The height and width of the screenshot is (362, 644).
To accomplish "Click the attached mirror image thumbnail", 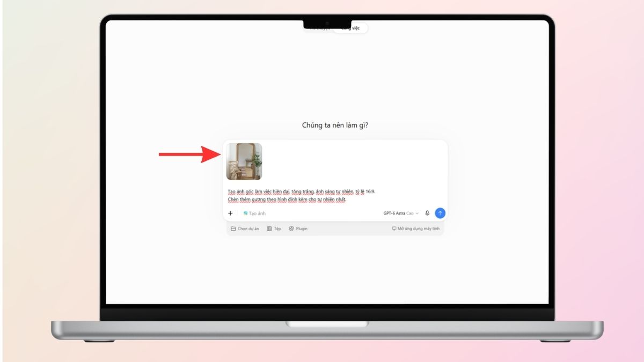I will click(244, 161).
